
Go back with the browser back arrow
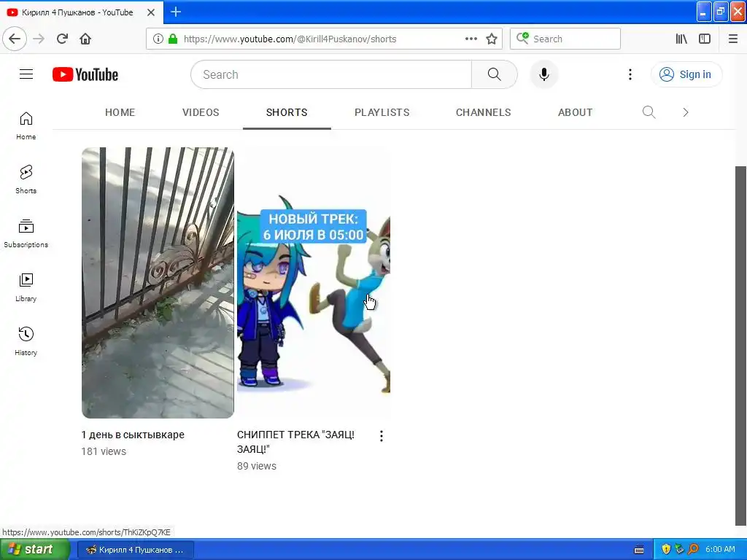pyautogui.click(x=15, y=39)
